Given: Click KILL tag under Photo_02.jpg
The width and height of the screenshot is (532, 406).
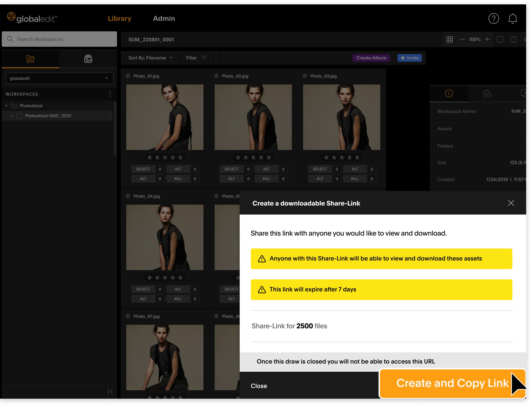Looking at the screenshot, I should pyautogui.click(x=266, y=179).
